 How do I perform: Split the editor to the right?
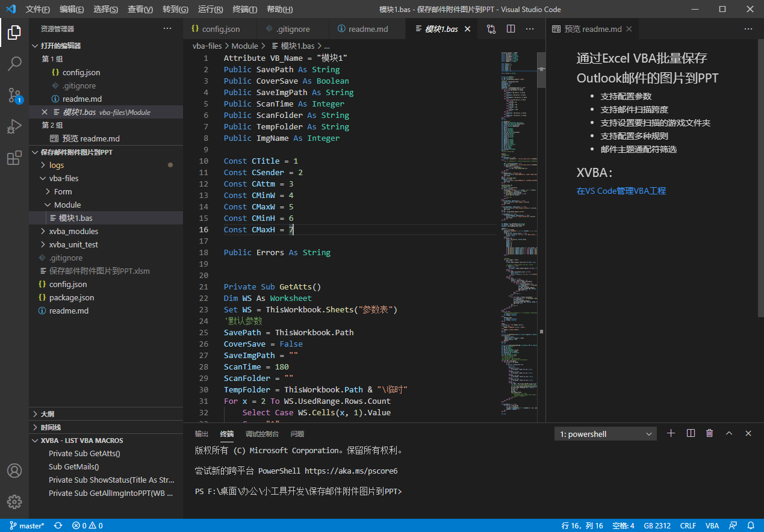click(511, 29)
